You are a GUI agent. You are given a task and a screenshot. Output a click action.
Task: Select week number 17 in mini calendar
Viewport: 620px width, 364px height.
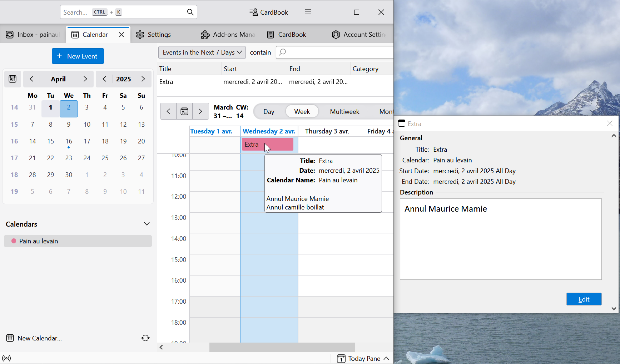coord(14,158)
